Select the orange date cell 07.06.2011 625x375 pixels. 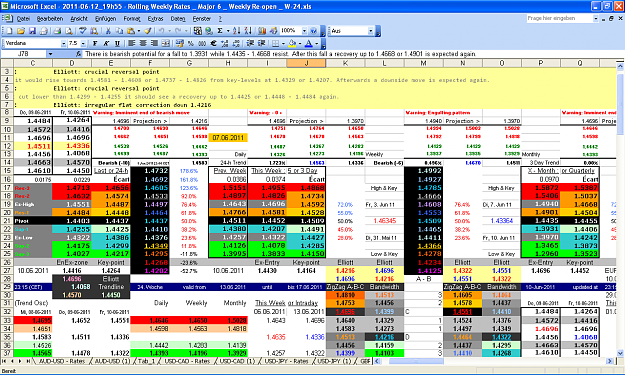point(228,137)
